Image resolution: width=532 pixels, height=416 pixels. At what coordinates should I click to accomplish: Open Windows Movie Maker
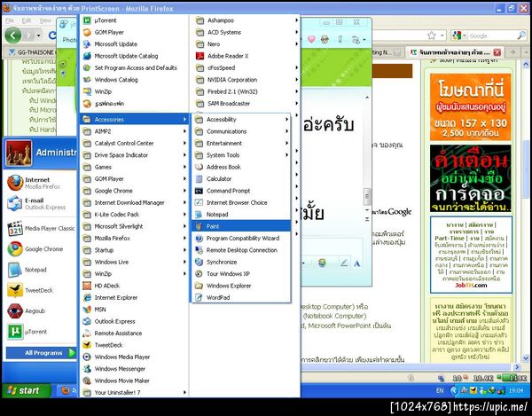coord(134,381)
